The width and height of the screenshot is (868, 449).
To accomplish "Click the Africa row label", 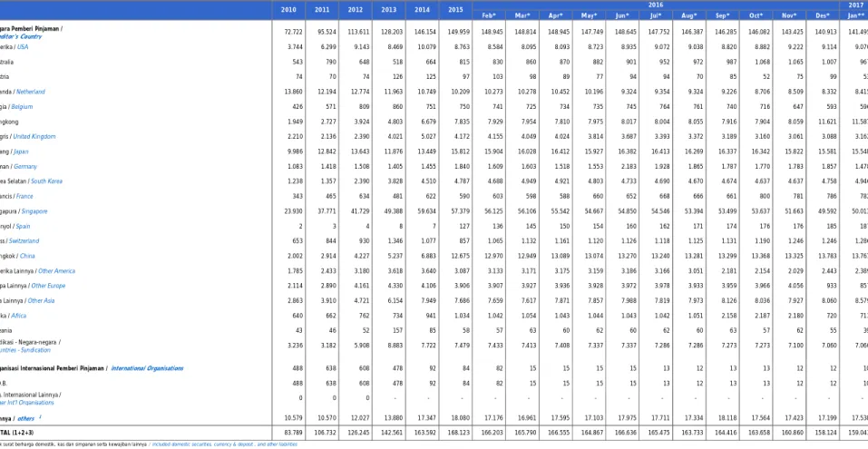I will coord(19,317).
